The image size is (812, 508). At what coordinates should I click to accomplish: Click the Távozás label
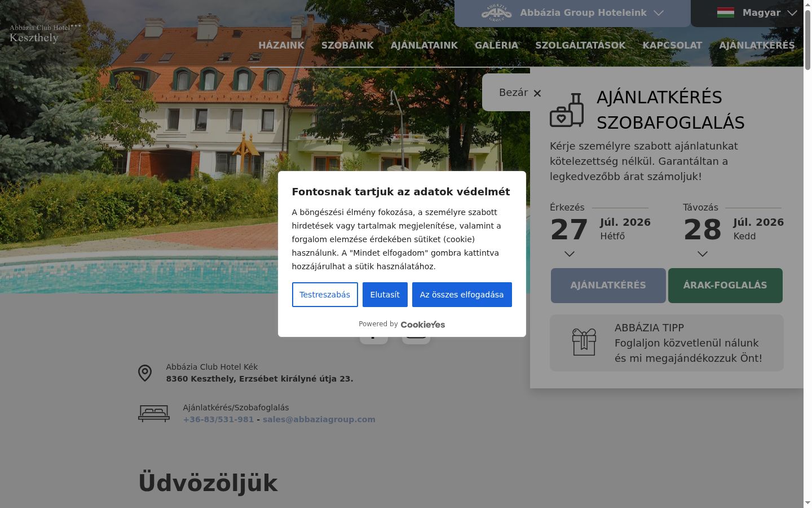[x=700, y=207]
